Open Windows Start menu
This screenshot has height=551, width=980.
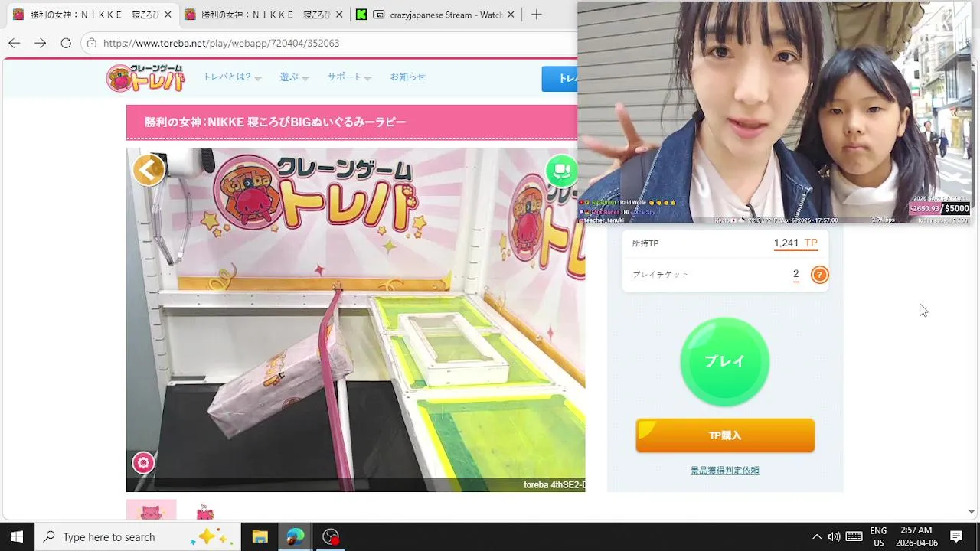(x=17, y=536)
